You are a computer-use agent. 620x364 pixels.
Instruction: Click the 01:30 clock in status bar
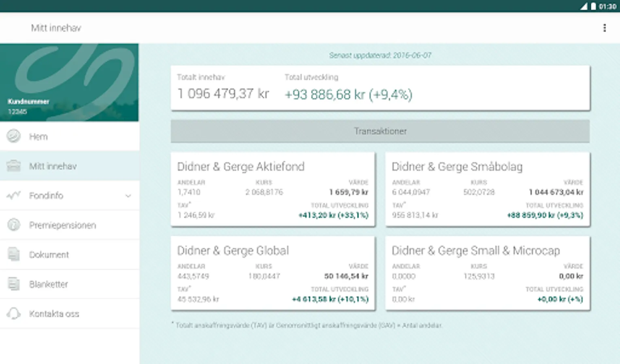coord(607,6)
